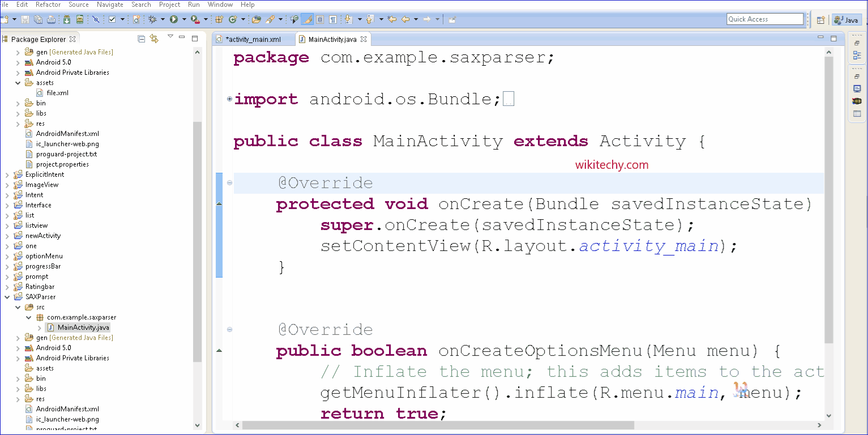This screenshot has width=868, height=435.
Task: Toggle Show Whitespace Characters pilcrow button
Action: pos(333,19)
